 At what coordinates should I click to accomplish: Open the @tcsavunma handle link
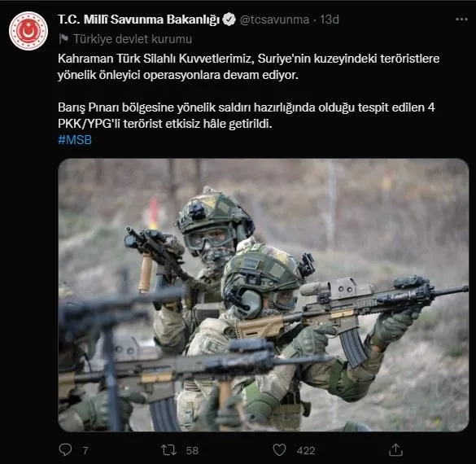coord(274,20)
